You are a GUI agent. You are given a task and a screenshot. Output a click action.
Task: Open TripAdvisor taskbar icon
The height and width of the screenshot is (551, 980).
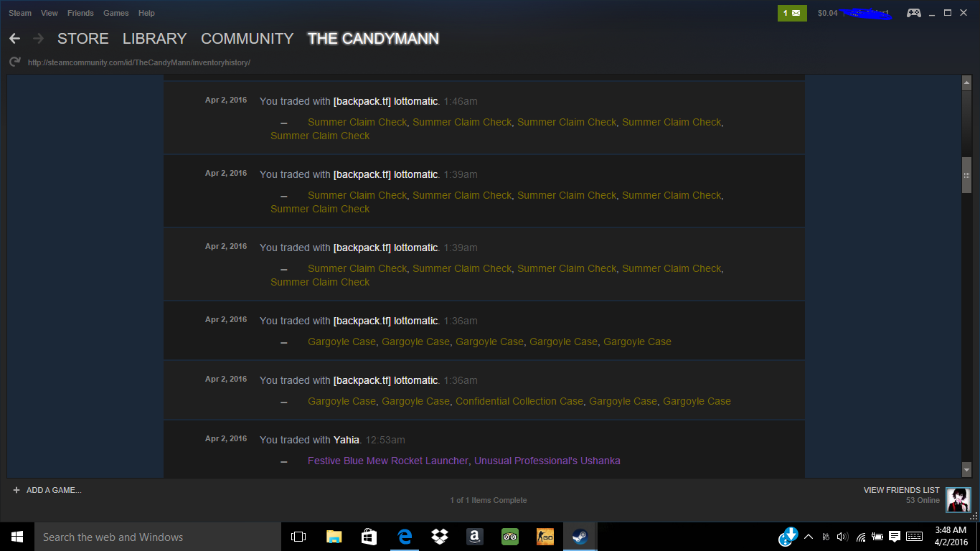[510, 537]
